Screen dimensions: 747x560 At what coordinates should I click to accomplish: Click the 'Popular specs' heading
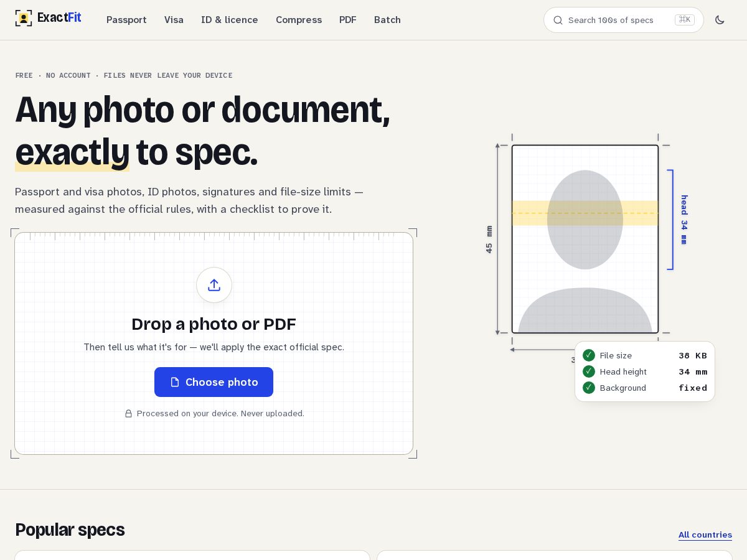coord(70,530)
